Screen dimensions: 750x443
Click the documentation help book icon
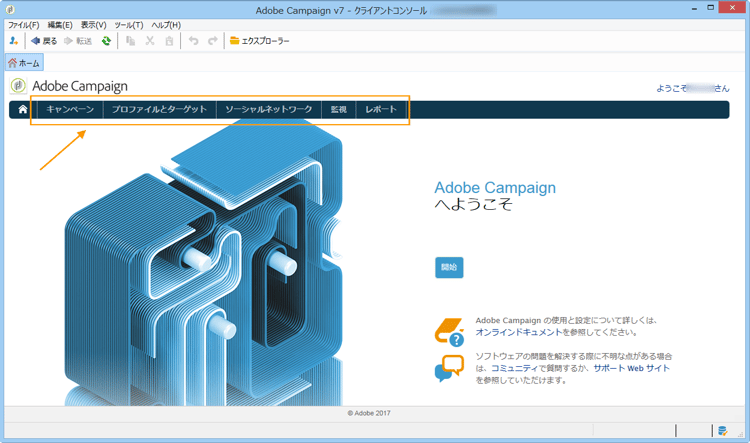pos(449,332)
